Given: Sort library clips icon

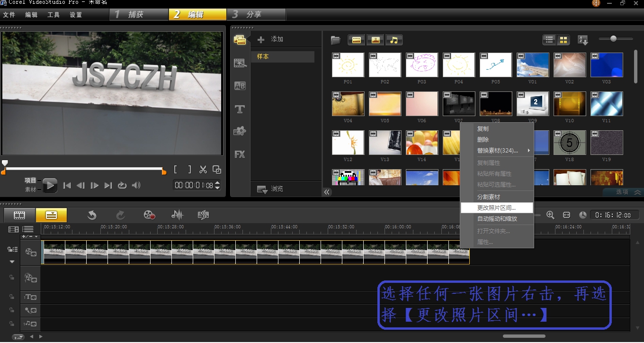Looking at the screenshot, I should pos(583,40).
